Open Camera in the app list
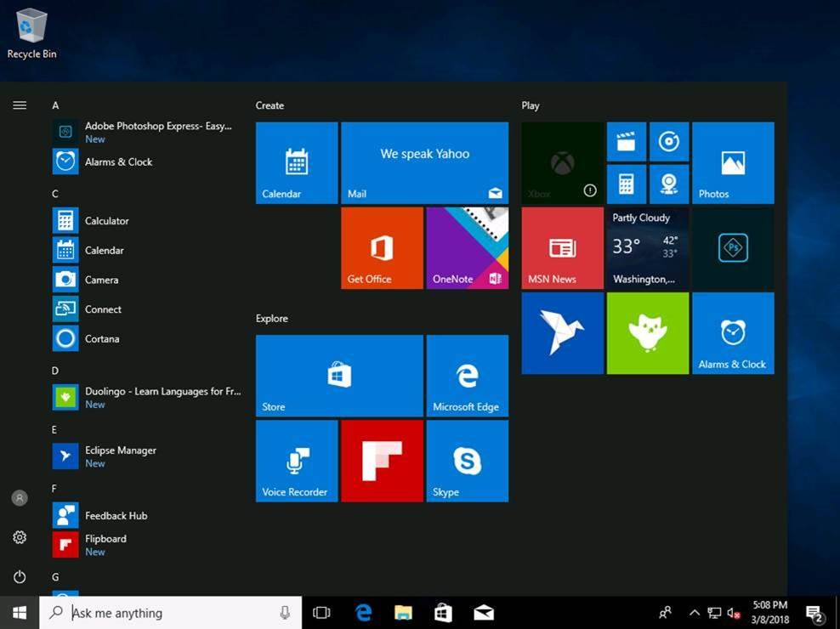This screenshot has height=629, width=840. [x=148, y=280]
